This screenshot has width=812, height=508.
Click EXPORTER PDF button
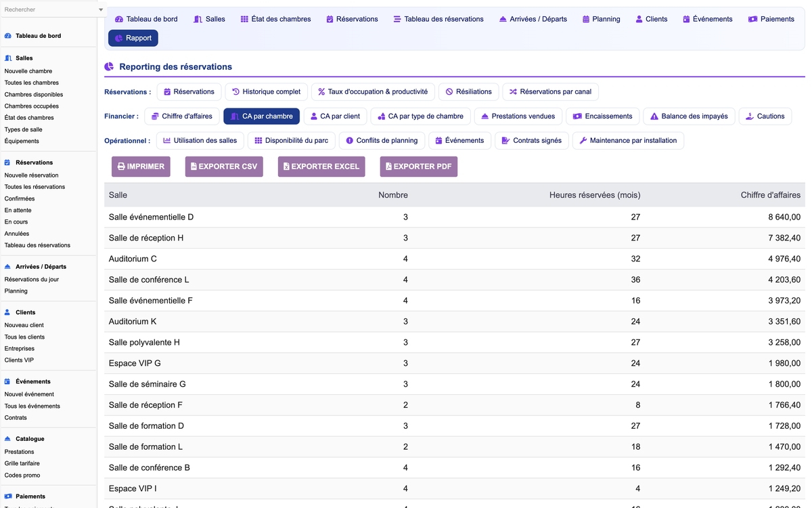419,167
